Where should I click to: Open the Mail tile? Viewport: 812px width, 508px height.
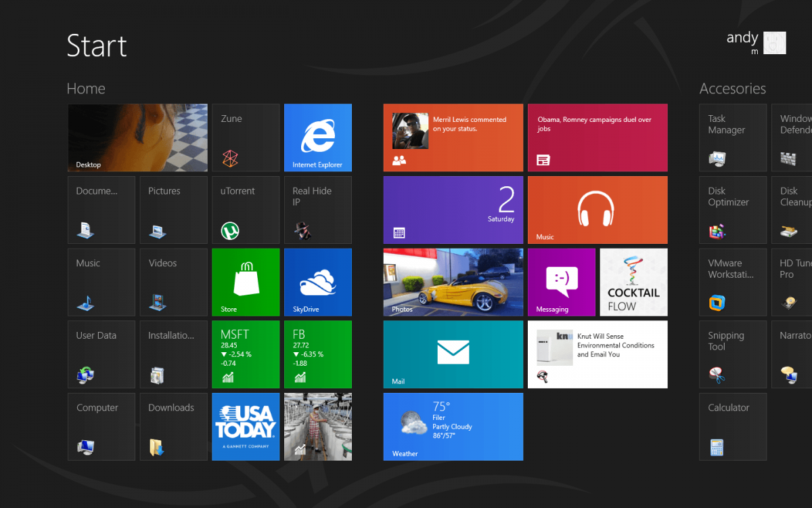click(x=453, y=354)
